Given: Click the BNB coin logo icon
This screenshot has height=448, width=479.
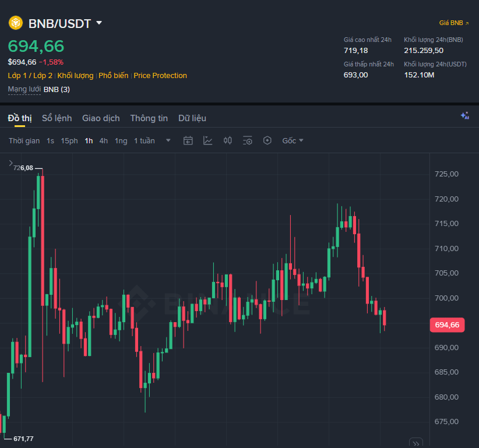Looking at the screenshot, I should pos(16,23).
